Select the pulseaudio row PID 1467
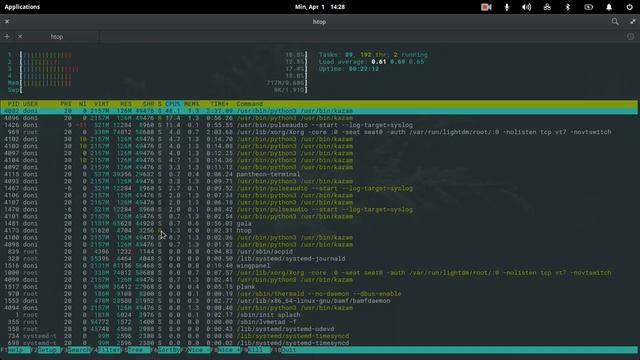Viewport: 640px width, 360px height. coord(319,189)
